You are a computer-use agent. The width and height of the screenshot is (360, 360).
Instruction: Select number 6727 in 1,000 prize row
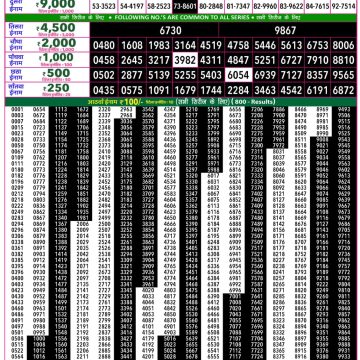click(291, 60)
